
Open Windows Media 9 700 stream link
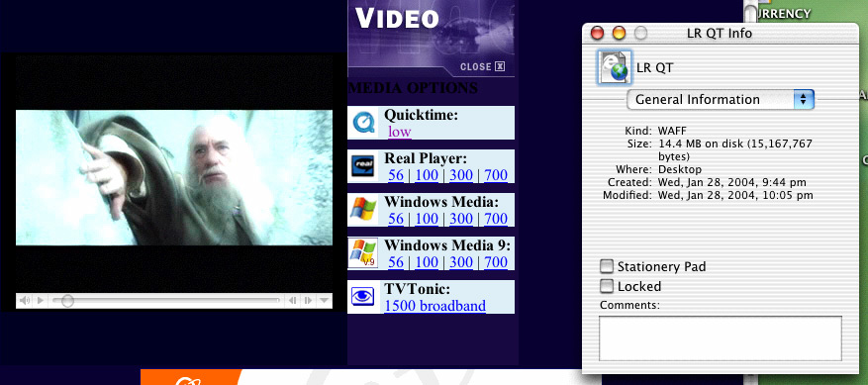click(496, 262)
